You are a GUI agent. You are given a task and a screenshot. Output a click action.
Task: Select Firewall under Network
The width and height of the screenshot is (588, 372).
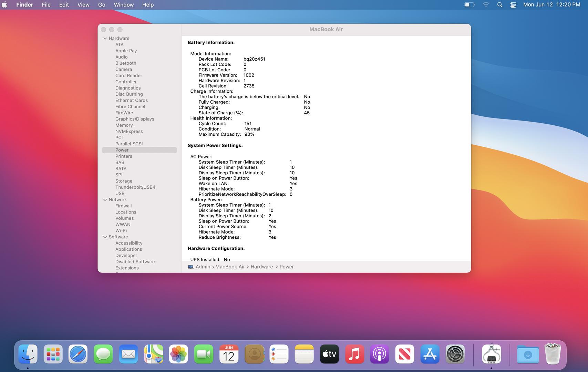(x=124, y=206)
